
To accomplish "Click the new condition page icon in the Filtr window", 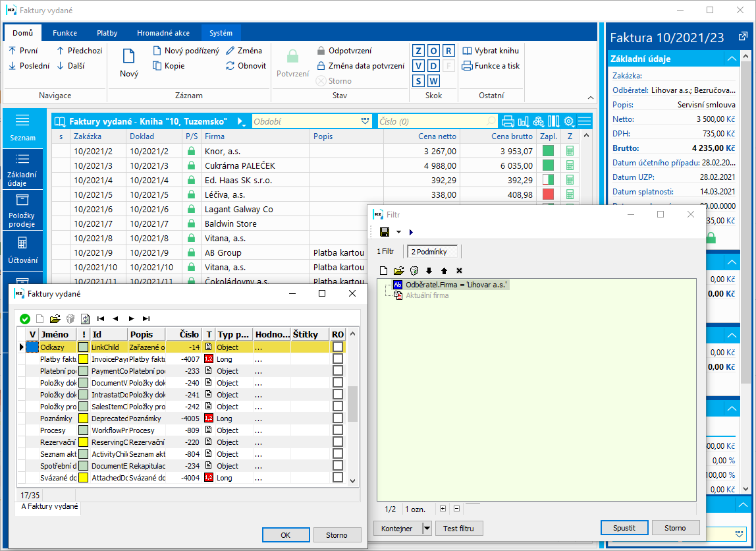I will point(383,271).
